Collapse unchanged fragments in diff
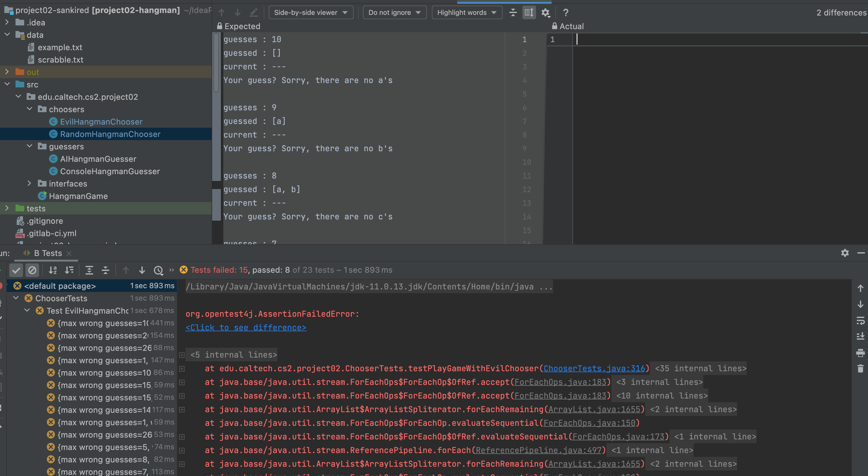The image size is (868, 476). [512, 12]
